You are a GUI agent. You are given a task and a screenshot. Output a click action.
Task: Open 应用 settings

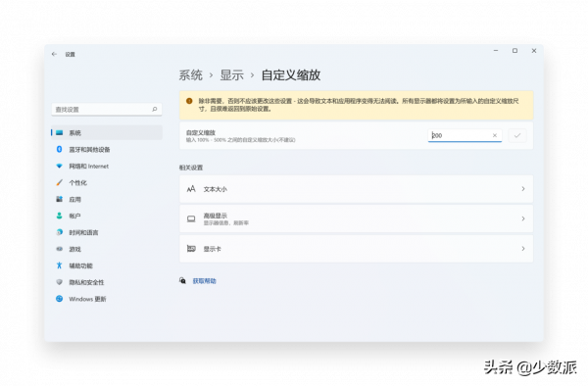click(107, 200)
